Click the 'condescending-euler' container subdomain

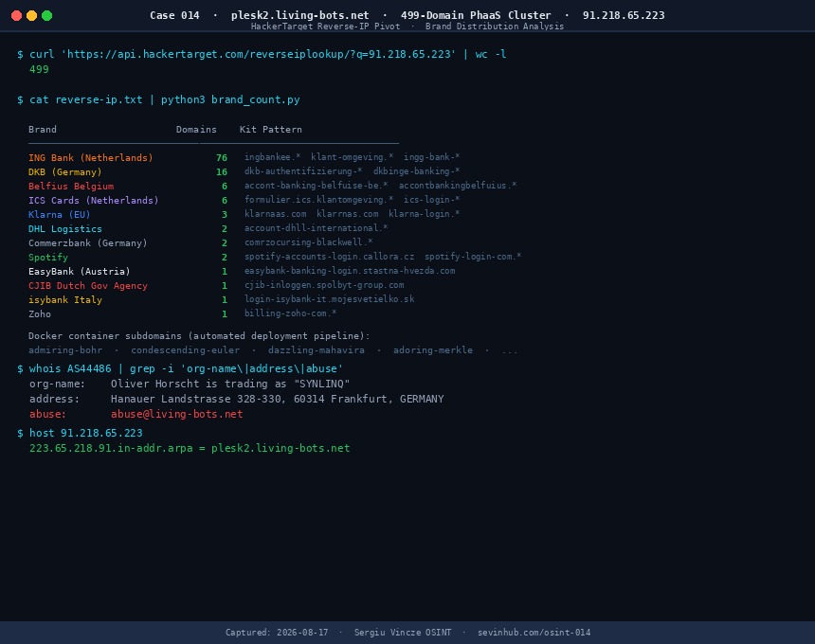click(x=185, y=350)
